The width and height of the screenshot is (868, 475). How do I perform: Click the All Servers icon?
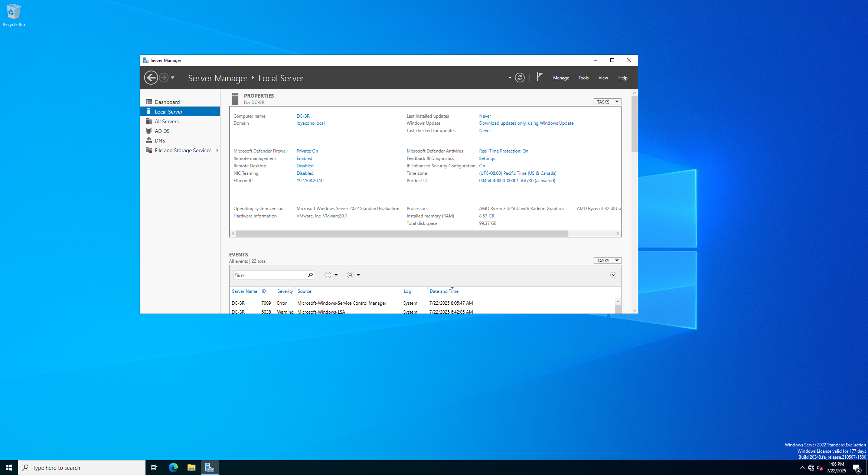(149, 121)
